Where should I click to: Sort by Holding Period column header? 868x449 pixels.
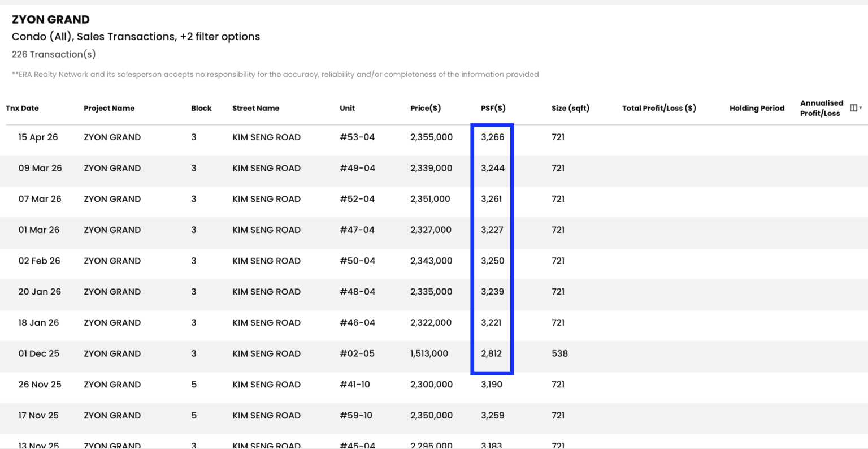tap(757, 108)
